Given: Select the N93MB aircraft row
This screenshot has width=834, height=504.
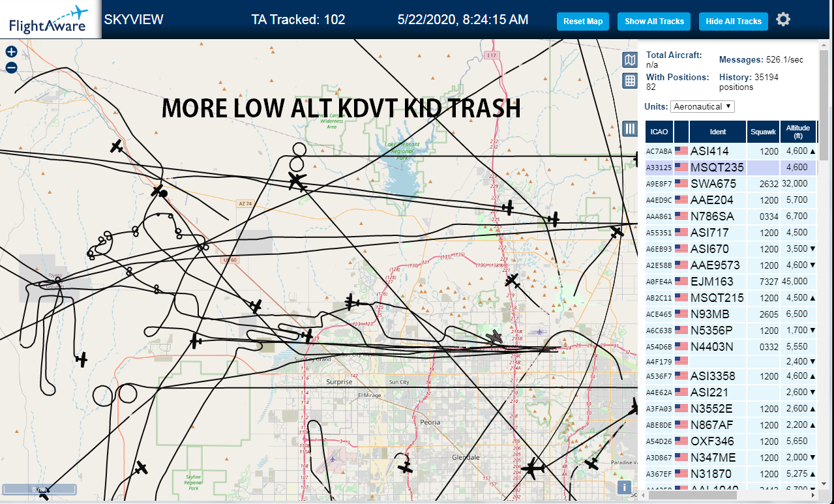Looking at the screenshot, I should pos(731,314).
